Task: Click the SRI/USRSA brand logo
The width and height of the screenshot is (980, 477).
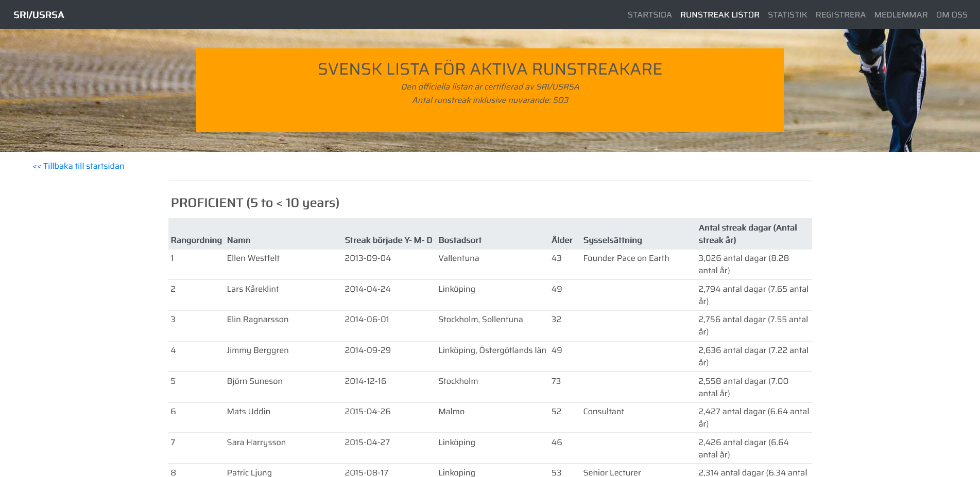Action: point(39,15)
